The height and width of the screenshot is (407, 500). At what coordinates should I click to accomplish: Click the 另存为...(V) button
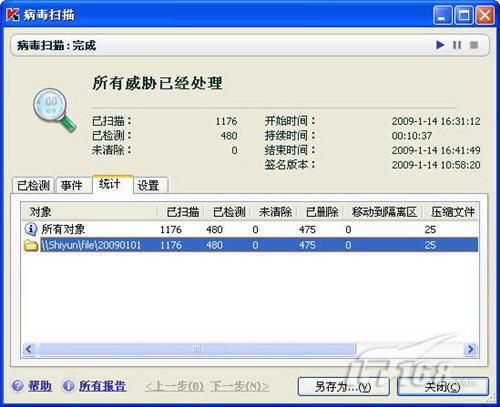[344, 387]
